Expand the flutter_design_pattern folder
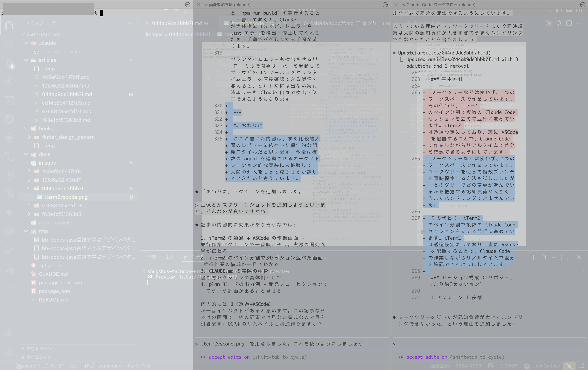 pos(68,137)
